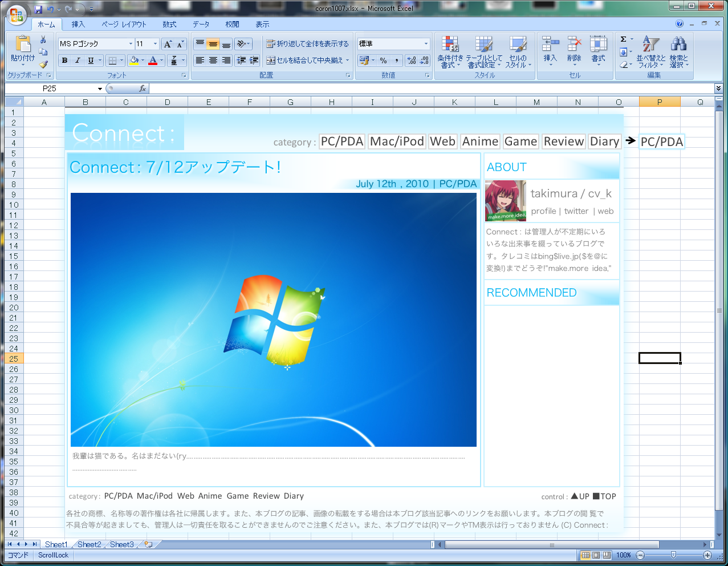
Task: Increase the font size with large A
Action: tap(168, 44)
